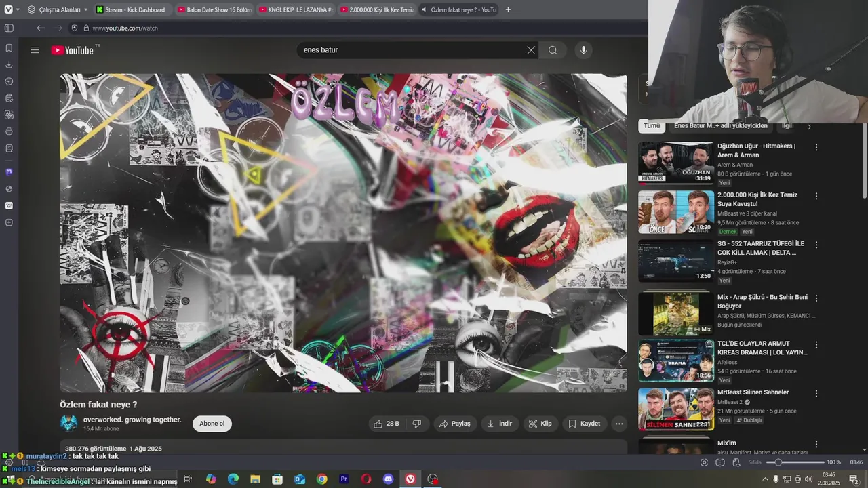Click the Abone ol subscribe button

coord(212,424)
